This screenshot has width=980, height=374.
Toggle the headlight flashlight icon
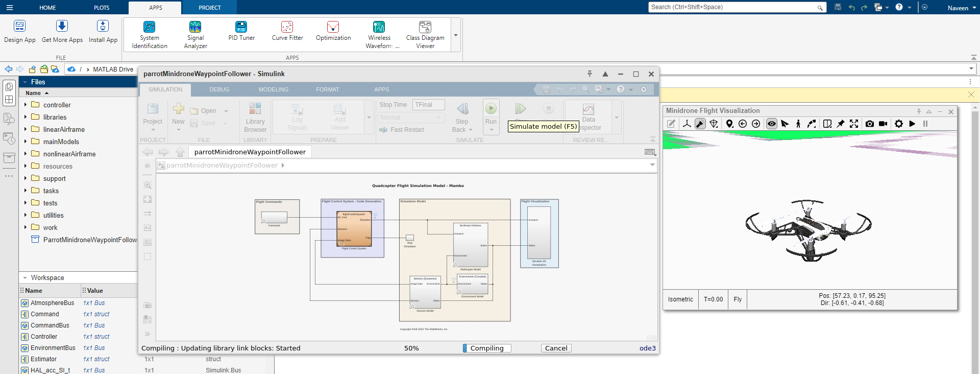(700, 124)
